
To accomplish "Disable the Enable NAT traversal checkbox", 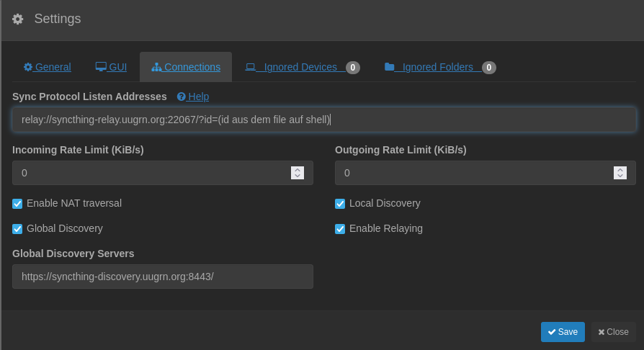I will 17,204.
